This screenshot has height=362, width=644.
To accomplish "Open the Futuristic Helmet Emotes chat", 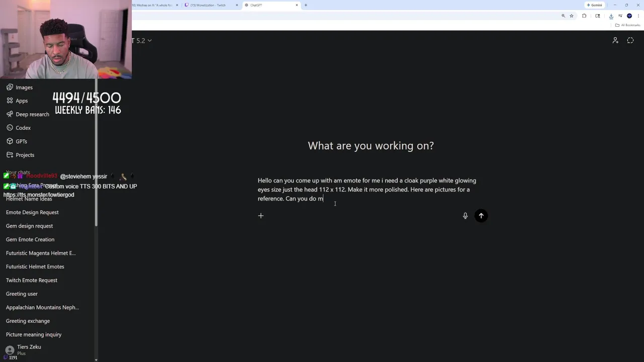I will click(35, 266).
